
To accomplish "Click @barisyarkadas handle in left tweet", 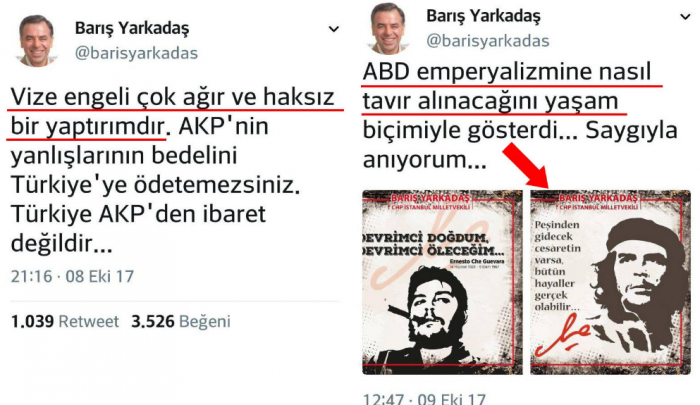I will tap(136, 53).
